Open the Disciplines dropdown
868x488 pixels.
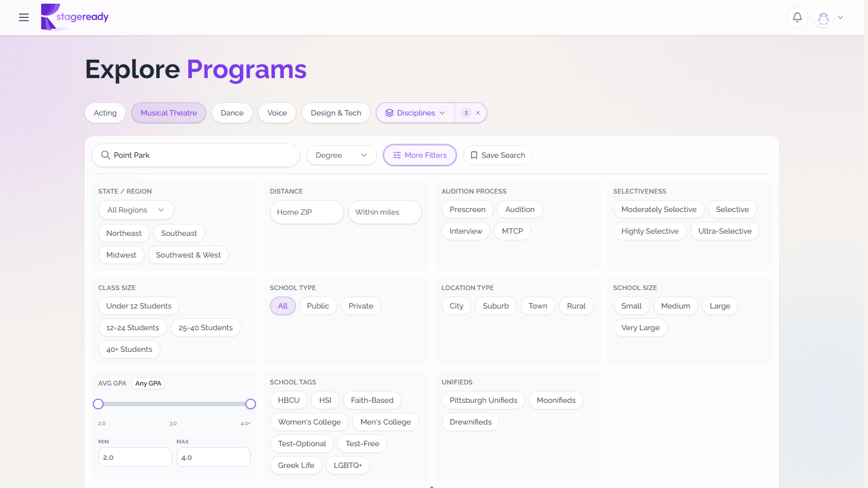tap(416, 113)
